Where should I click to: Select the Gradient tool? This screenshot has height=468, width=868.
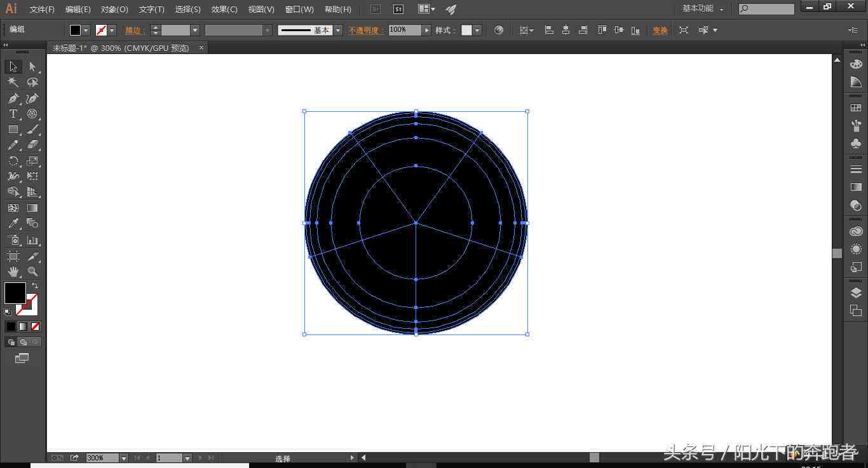pyautogui.click(x=32, y=208)
